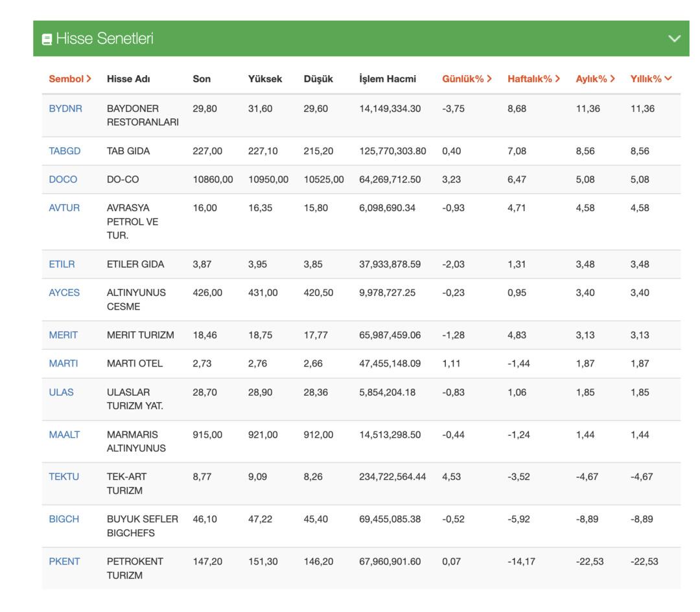The width and height of the screenshot is (700, 612).
Task: Open the TABGD symbol link
Action: (65, 151)
